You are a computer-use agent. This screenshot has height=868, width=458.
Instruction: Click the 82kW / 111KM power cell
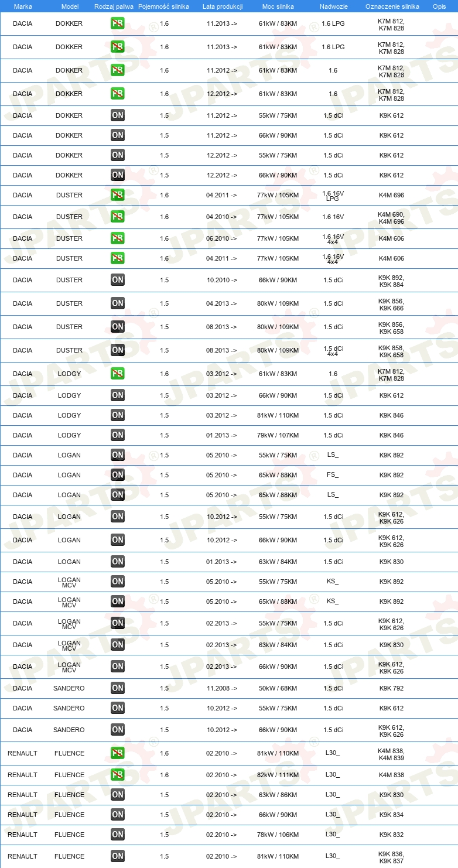278,775
